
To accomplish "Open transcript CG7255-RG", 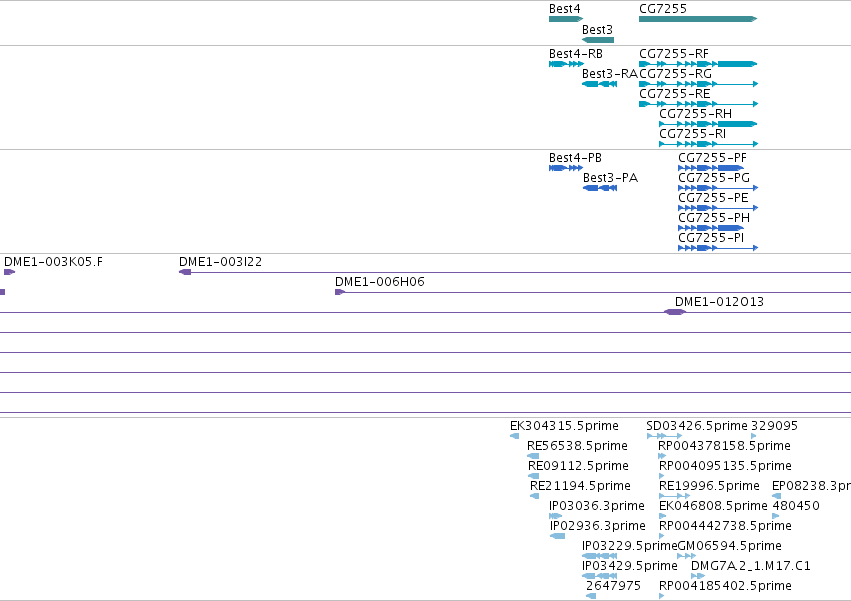I will (698, 84).
